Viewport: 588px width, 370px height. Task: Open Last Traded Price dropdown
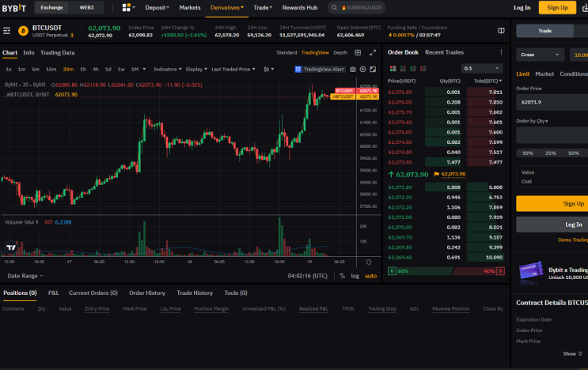[233, 70]
